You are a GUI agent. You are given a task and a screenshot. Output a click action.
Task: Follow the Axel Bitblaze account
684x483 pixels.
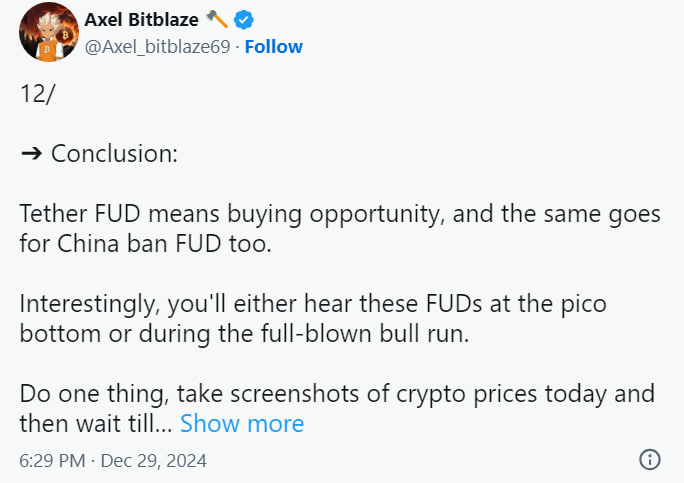tap(273, 46)
